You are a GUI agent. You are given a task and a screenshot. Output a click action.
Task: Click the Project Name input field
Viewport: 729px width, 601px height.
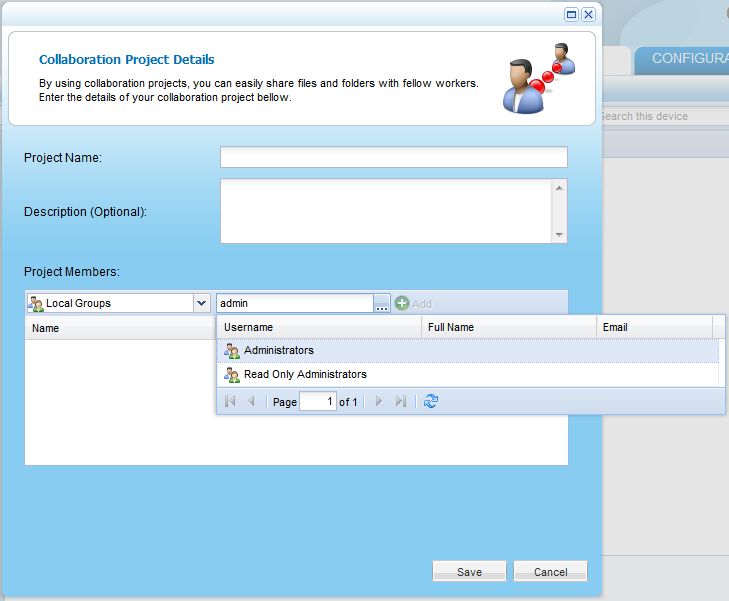coord(393,157)
